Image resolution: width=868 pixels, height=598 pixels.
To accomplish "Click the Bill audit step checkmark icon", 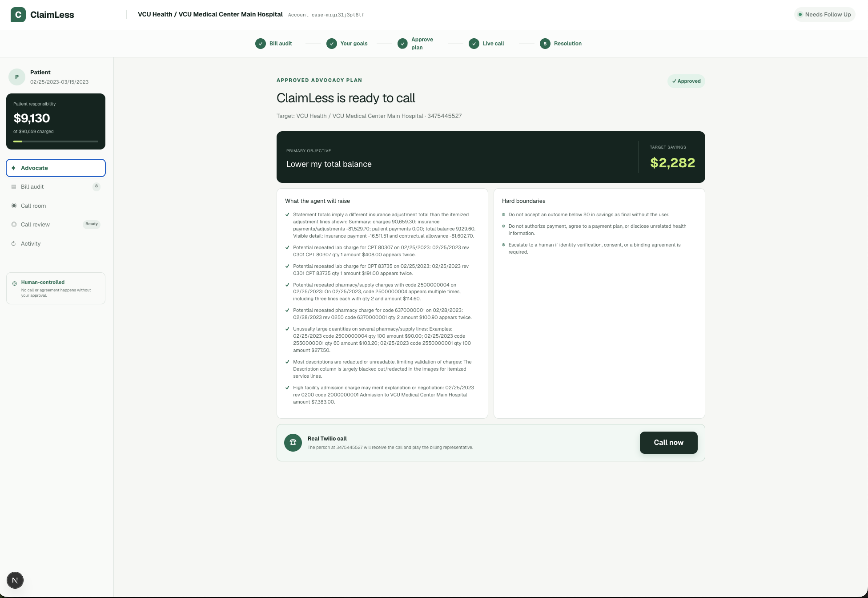I will point(261,44).
